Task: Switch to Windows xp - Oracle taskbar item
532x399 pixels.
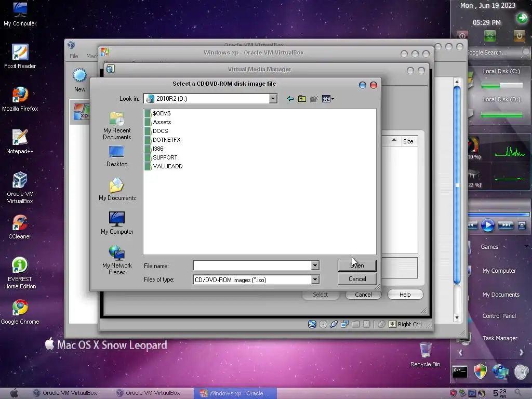Action: coord(235,393)
